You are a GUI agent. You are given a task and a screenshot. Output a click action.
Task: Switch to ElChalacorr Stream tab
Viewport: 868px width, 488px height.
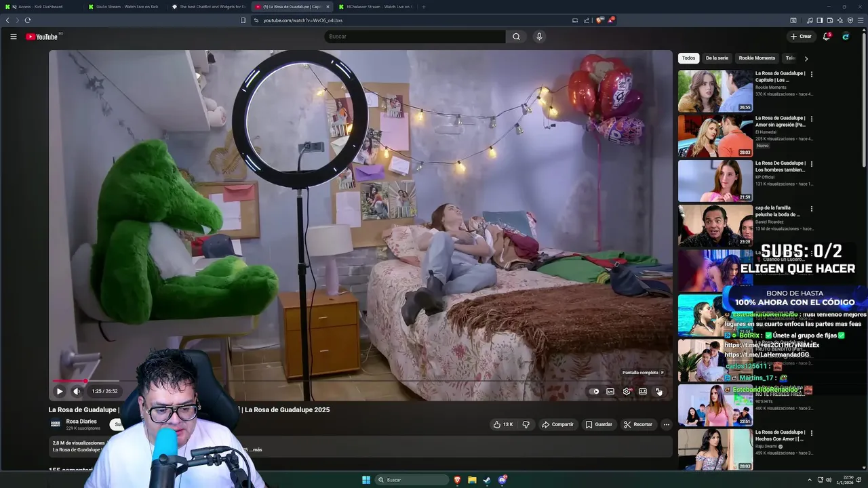pyautogui.click(x=375, y=7)
